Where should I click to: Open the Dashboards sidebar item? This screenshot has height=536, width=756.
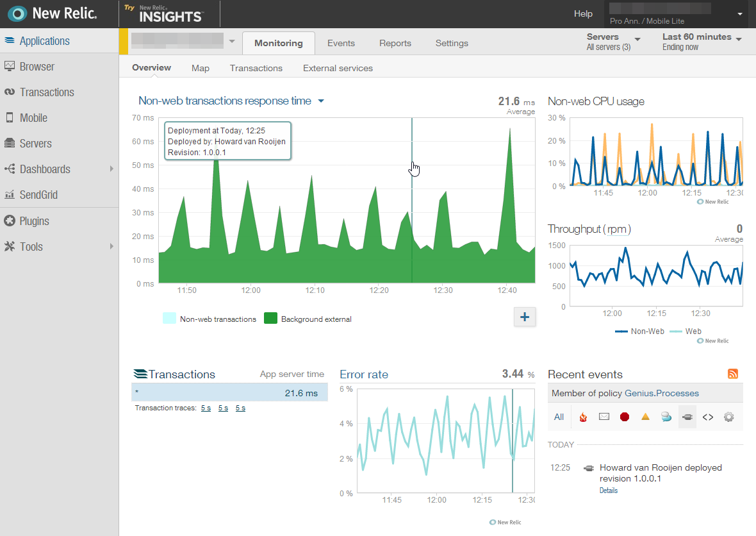tap(59, 169)
